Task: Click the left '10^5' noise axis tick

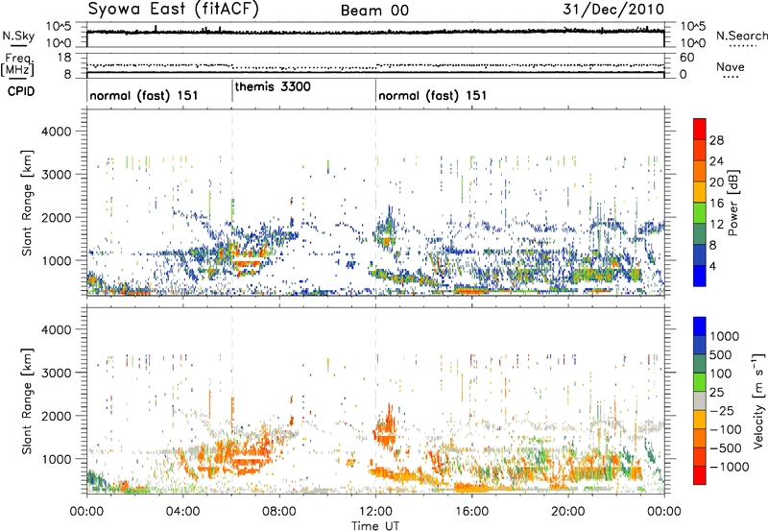Action: point(59,27)
